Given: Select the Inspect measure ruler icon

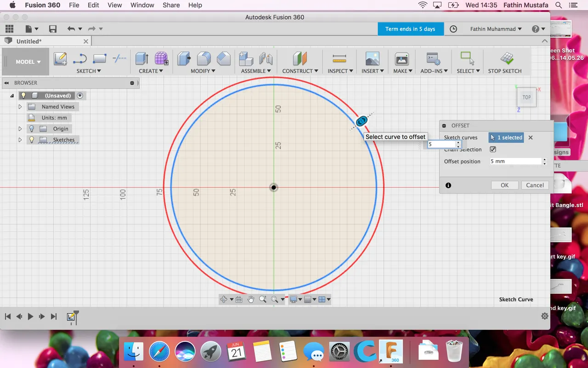Looking at the screenshot, I should tap(339, 58).
